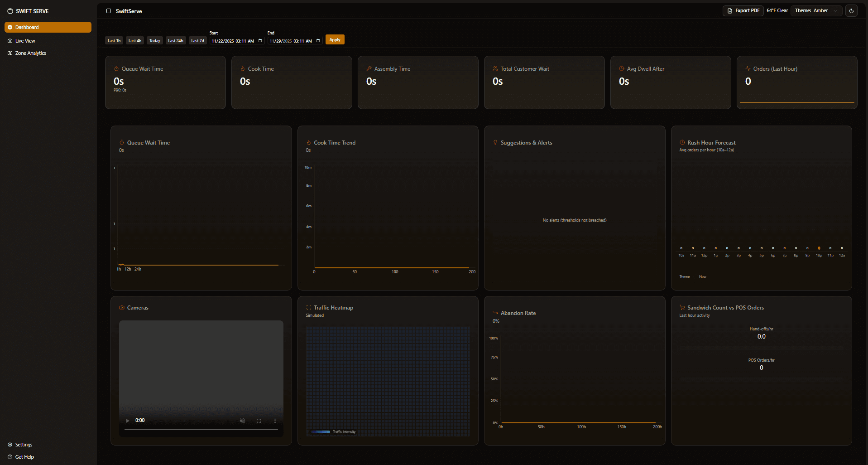
Task: Click the Traffic Heatmap scan icon
Action: coord(308,307)
